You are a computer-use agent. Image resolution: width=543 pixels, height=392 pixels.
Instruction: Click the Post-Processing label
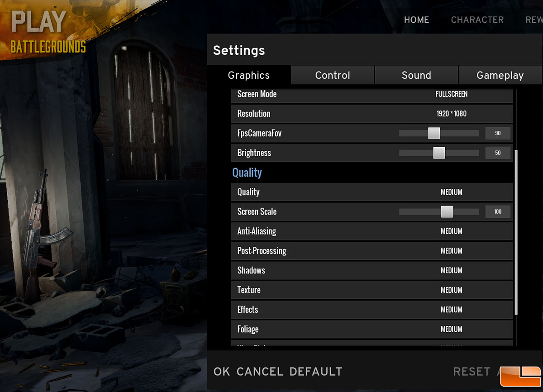(262, 251)
